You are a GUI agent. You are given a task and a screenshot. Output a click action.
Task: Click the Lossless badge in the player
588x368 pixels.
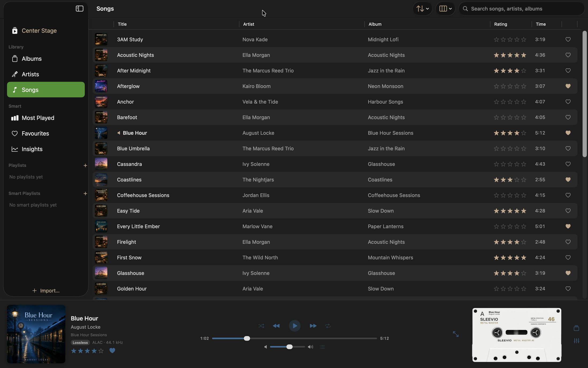(x=80, y=342)
